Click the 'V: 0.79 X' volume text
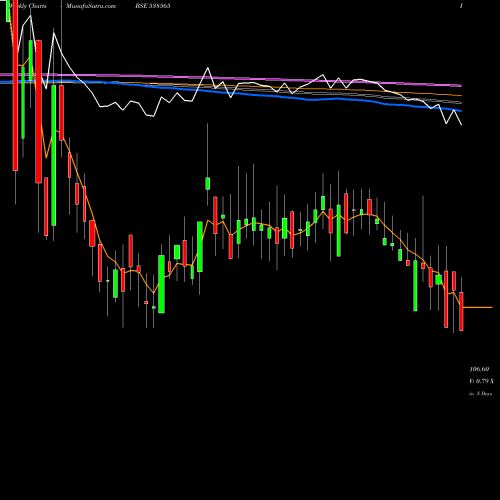The width and height of the screenshot is (500, 500). click(x=482, y=381)
